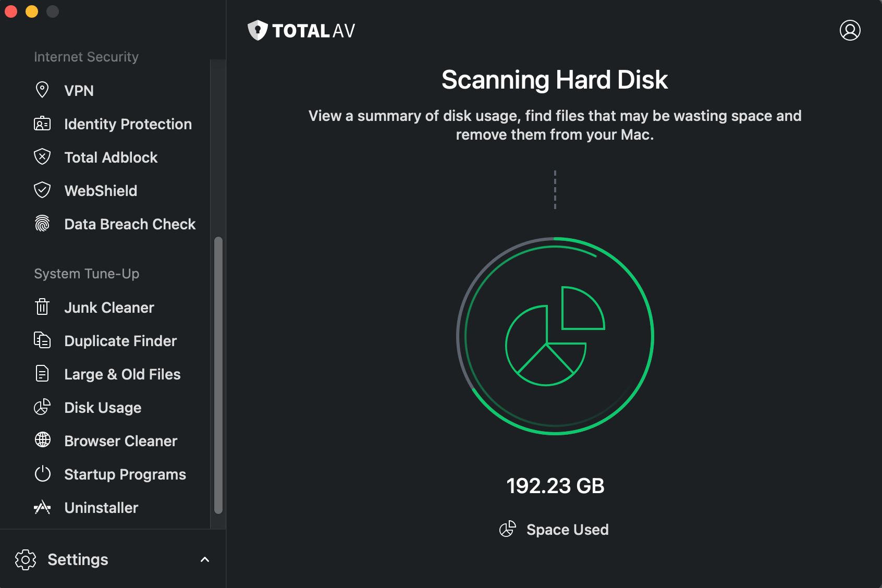The image size is (882, 588).
Task: Open Data Breach Check via fingerprint icon
Action: [x=42, y=224]
